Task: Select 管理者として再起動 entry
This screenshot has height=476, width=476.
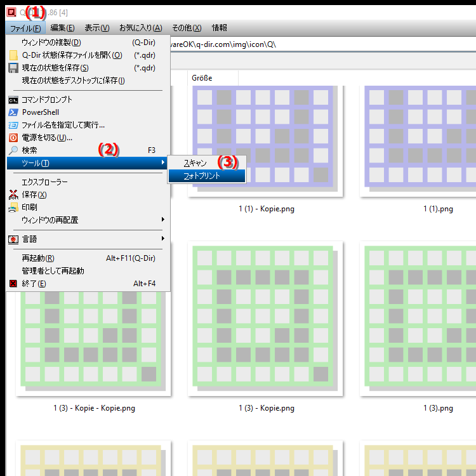Action: [88, 271]
